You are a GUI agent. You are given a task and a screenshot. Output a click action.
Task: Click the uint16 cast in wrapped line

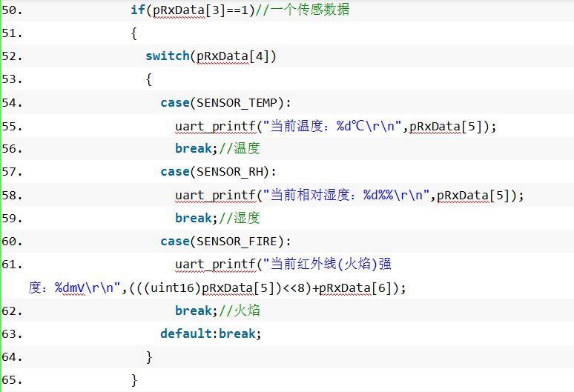click(172, 288)
